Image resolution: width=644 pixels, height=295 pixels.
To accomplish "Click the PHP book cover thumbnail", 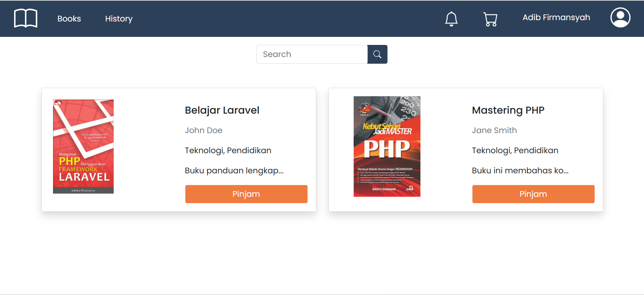I will point(386,146).
